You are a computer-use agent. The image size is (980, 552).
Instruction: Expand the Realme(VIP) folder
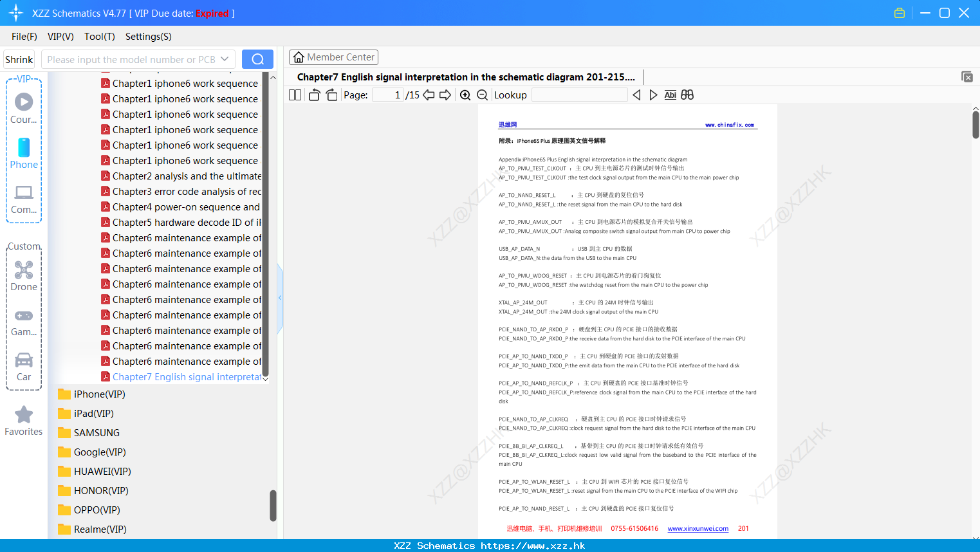pyautogui.click(x=91, y=529)
